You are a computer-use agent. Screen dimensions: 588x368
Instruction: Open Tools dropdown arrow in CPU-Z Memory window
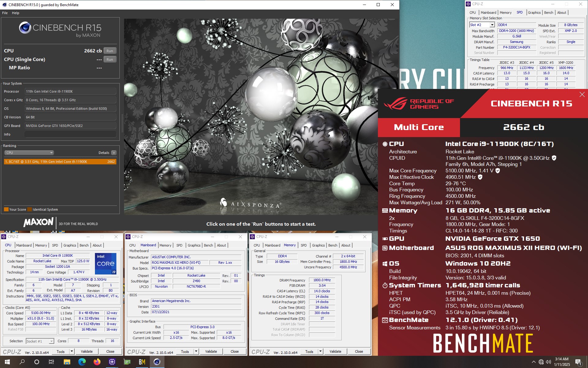coord(321,351)
